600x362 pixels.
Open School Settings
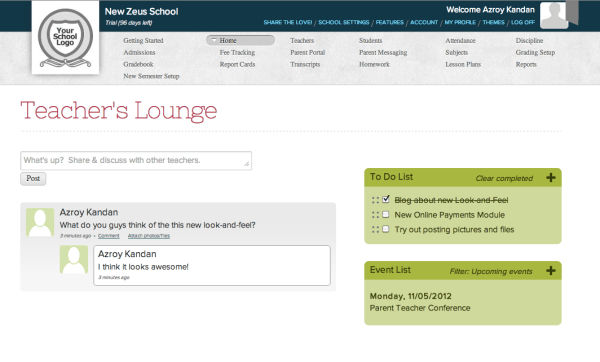(x=344, y=23)
